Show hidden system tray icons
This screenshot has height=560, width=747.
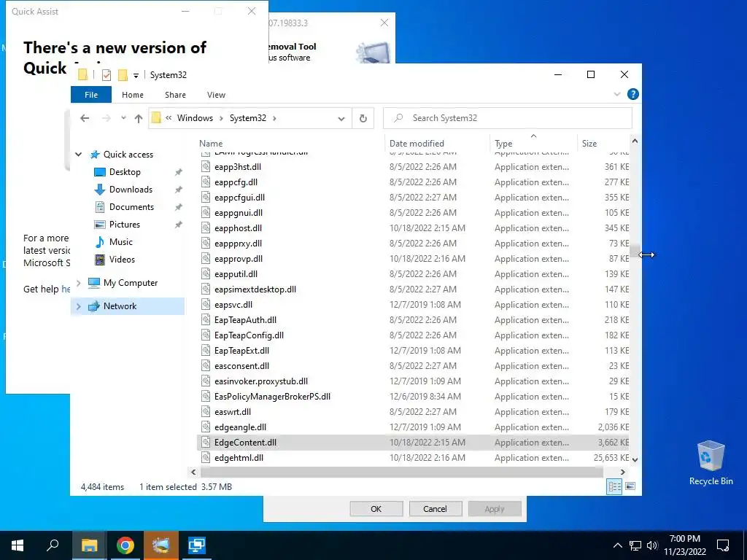click(617, 545)
